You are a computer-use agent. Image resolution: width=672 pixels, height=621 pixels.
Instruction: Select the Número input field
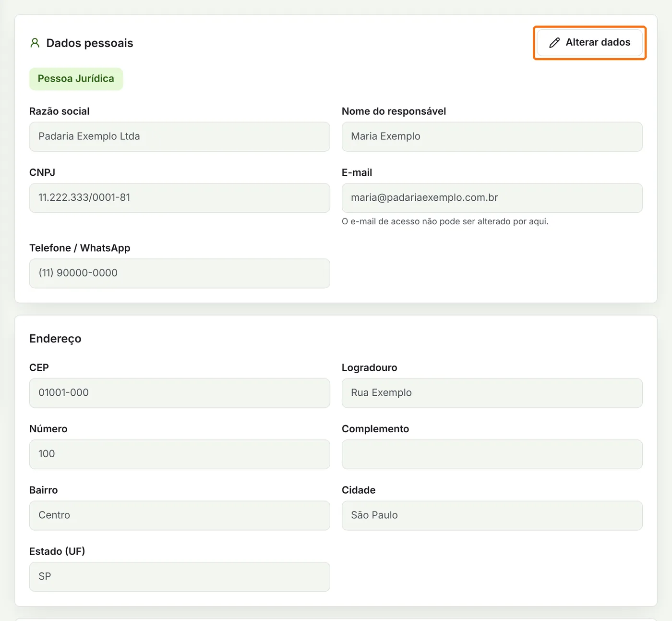[x=180, y=454]
